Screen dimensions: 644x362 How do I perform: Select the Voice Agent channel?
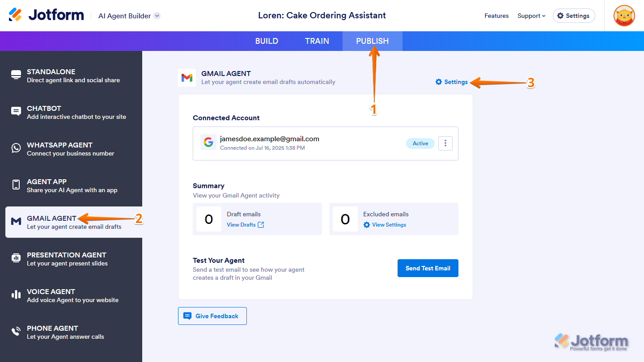(72, 296)
